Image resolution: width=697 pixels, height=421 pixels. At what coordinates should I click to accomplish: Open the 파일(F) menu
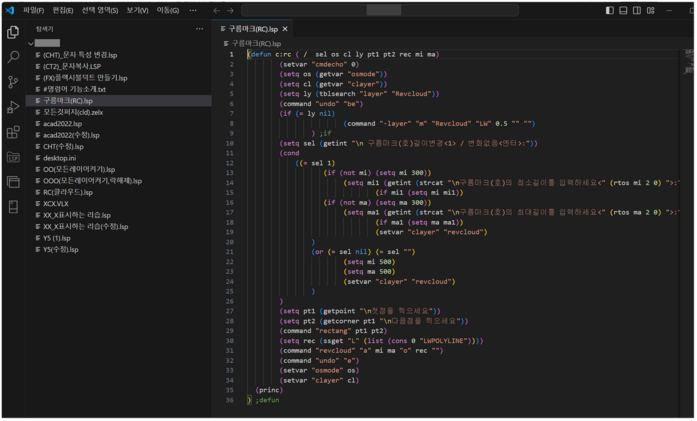click(33, 10)
